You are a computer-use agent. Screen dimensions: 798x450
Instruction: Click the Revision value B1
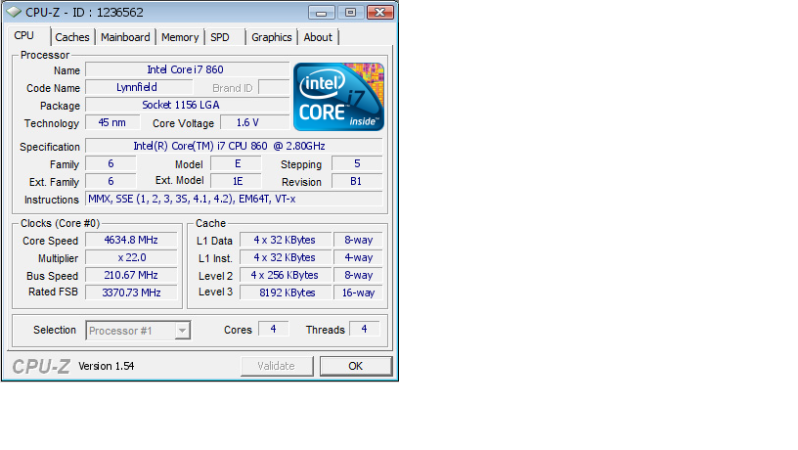(357, 181)
